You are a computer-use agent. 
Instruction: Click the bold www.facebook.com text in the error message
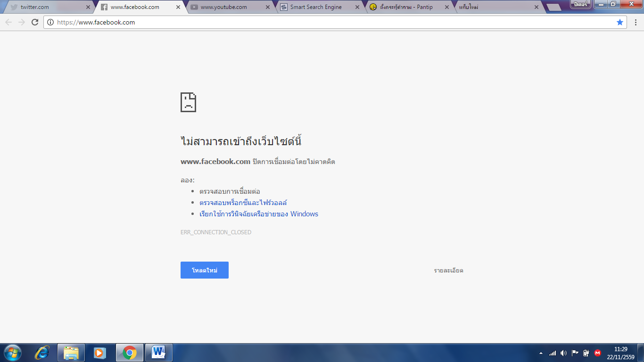click(215, 162)
